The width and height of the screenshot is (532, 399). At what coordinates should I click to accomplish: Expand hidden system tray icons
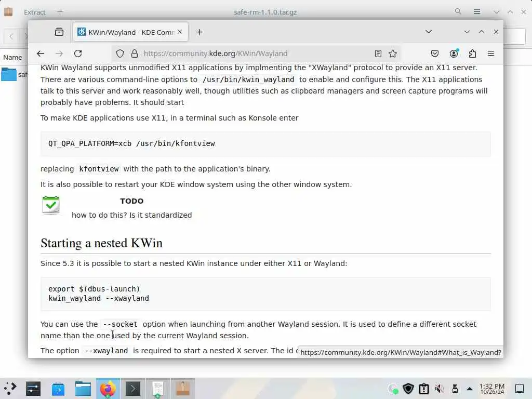(470, 389)
